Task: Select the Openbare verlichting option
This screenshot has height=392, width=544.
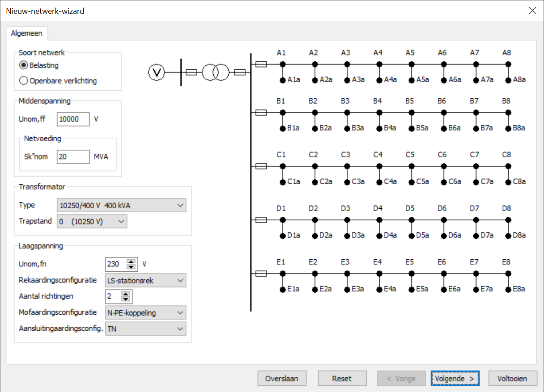Action: [x=24, y=81]
